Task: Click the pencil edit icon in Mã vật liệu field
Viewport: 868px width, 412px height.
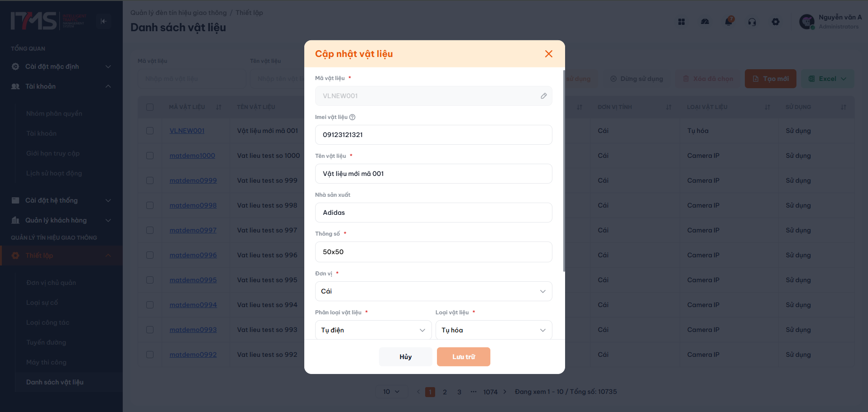Action: [x=543, y=96]
